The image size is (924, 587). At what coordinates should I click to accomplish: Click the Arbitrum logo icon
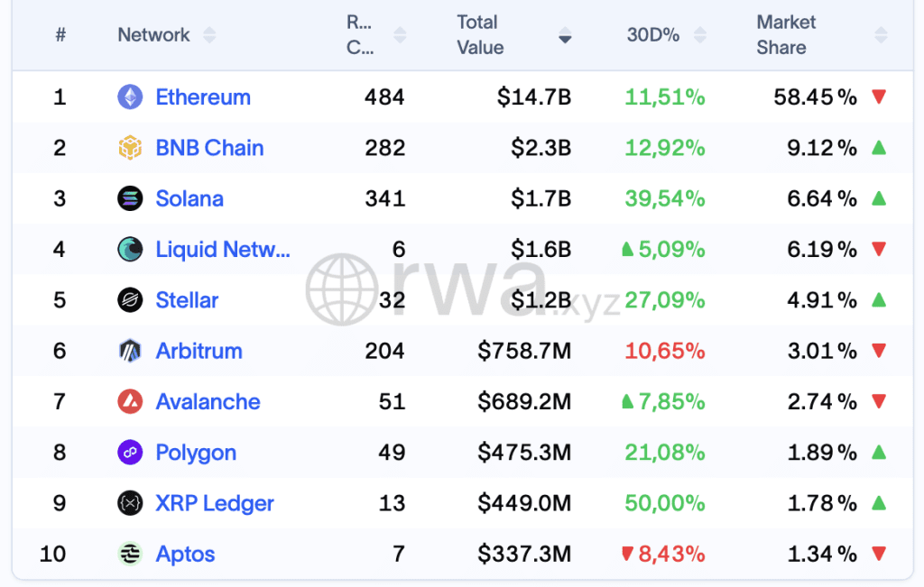tap(130, 351)
